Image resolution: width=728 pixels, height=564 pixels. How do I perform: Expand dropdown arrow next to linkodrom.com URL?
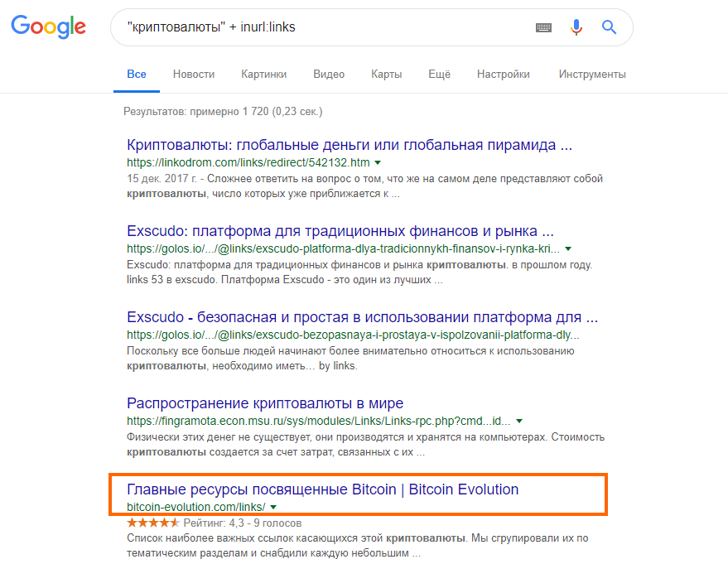click(x=378, y=163)
